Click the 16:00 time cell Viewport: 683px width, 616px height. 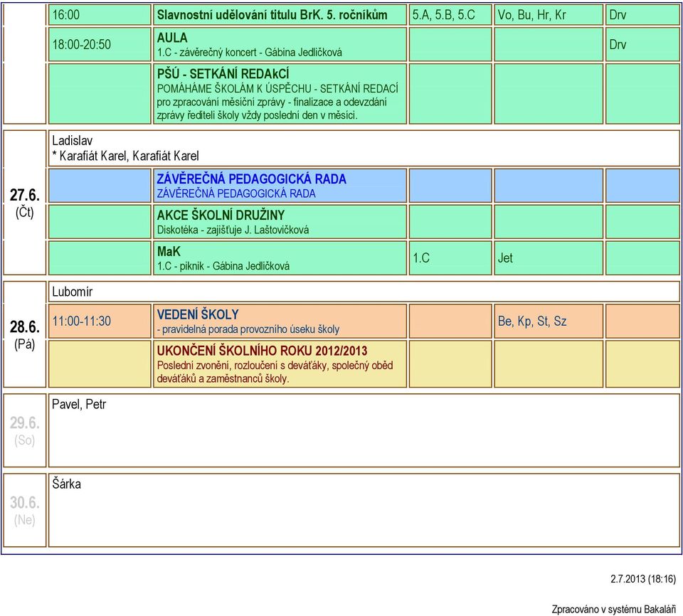tap(100, 15)
